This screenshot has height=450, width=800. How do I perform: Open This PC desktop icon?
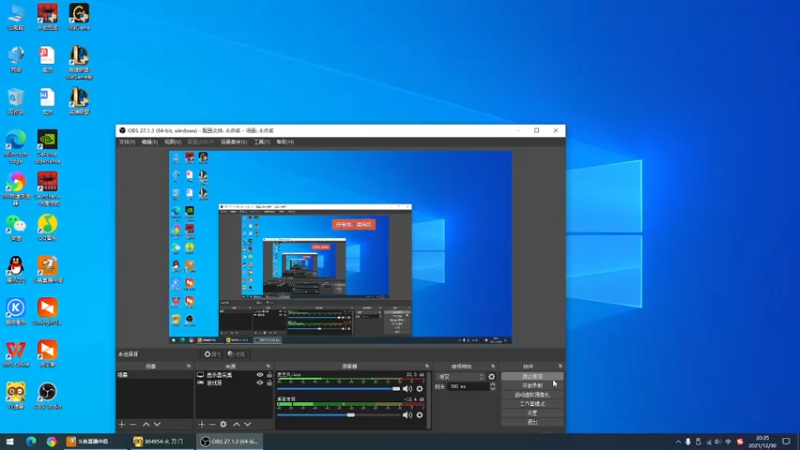coord(16,17)
